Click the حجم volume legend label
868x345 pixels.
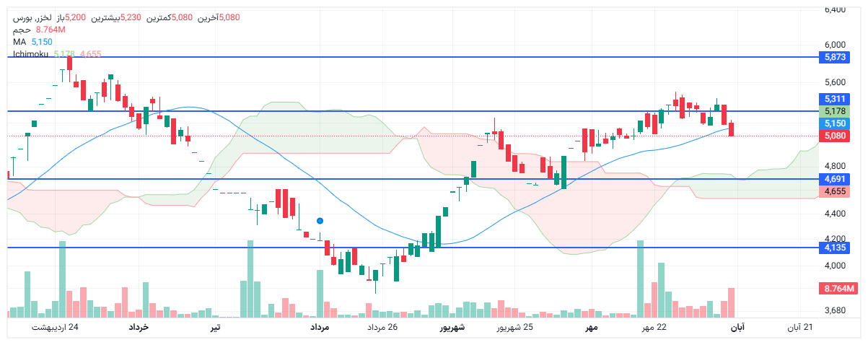[x=22, y=30]
